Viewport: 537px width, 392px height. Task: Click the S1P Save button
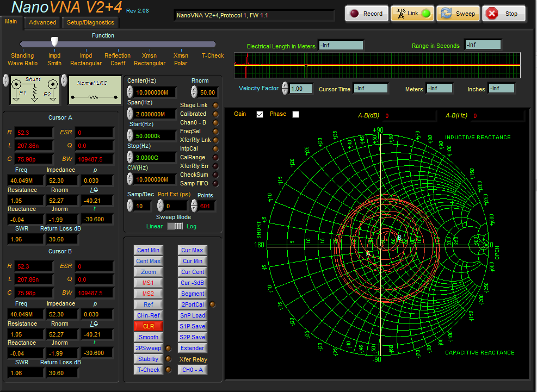tap(193, 326)
